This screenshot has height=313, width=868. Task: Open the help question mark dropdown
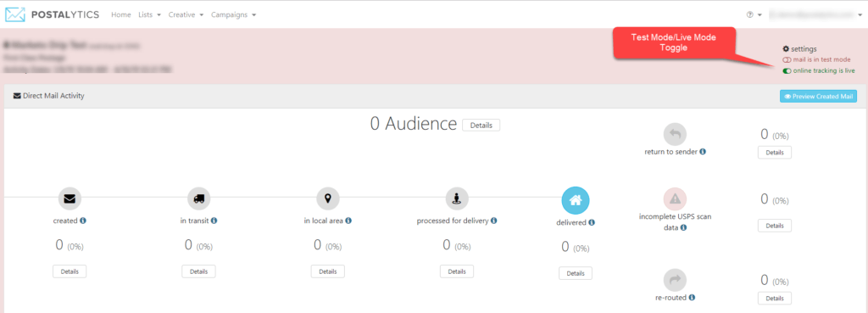click(754, 15)
